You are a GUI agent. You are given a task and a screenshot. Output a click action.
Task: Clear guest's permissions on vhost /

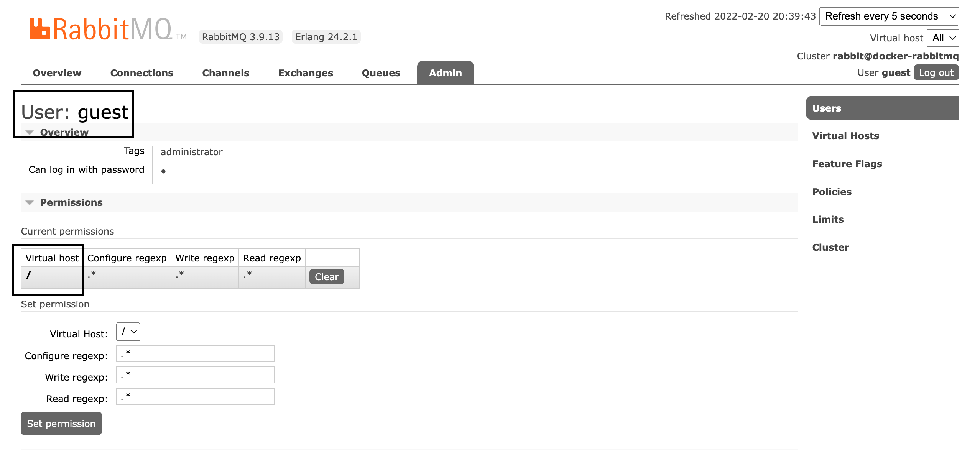[326, 276]
